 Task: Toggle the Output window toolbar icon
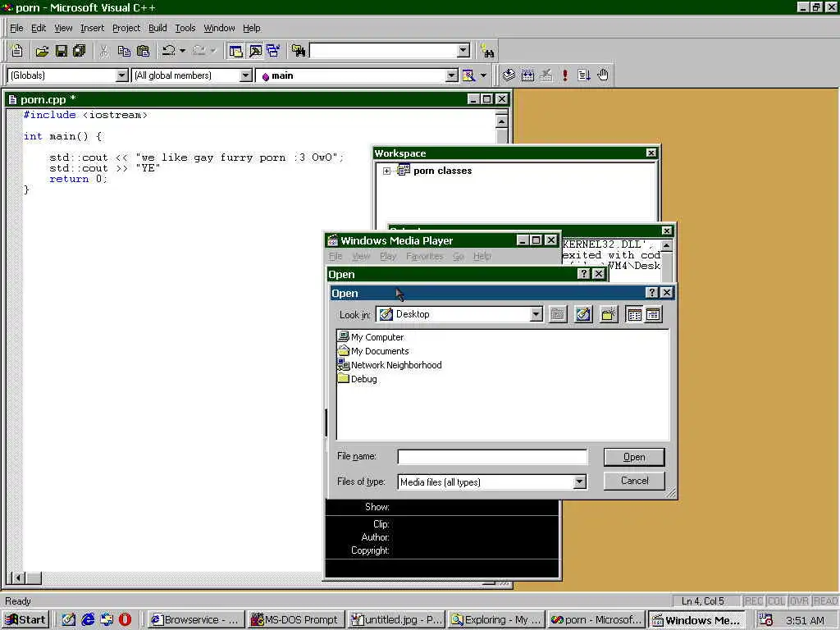256,51
